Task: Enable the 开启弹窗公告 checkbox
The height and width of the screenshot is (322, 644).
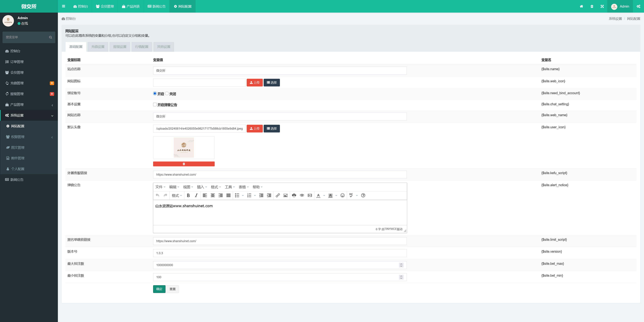Action: (x=155, y=105)
